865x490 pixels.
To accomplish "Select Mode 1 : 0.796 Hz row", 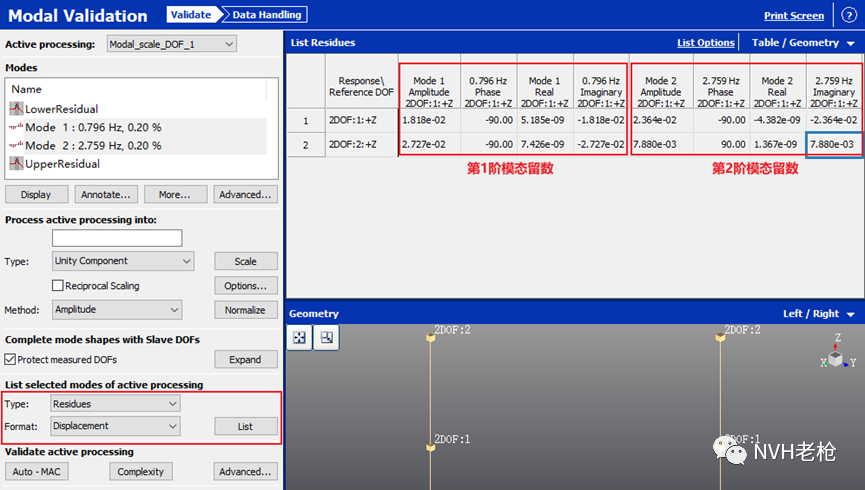I will tap(138, 127).
